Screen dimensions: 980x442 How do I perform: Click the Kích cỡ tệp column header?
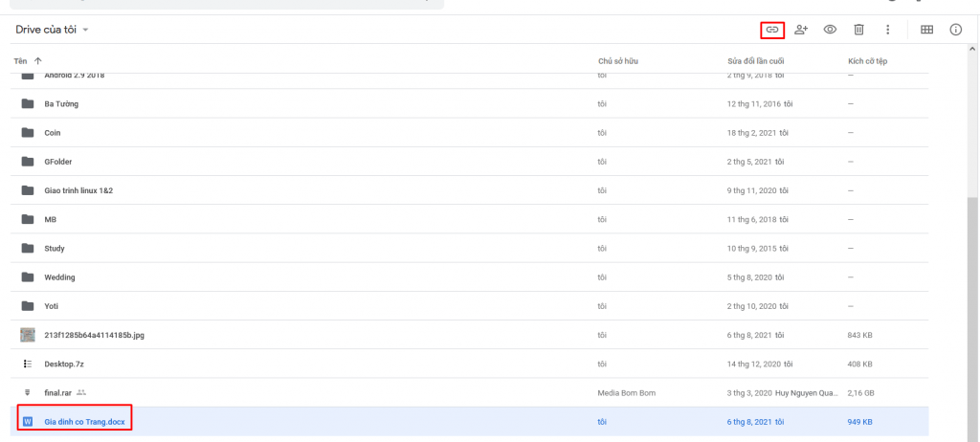pos(868,60)
